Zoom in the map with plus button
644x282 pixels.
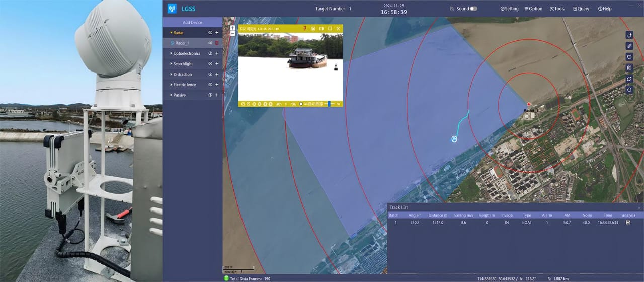[x=232, y=28]
